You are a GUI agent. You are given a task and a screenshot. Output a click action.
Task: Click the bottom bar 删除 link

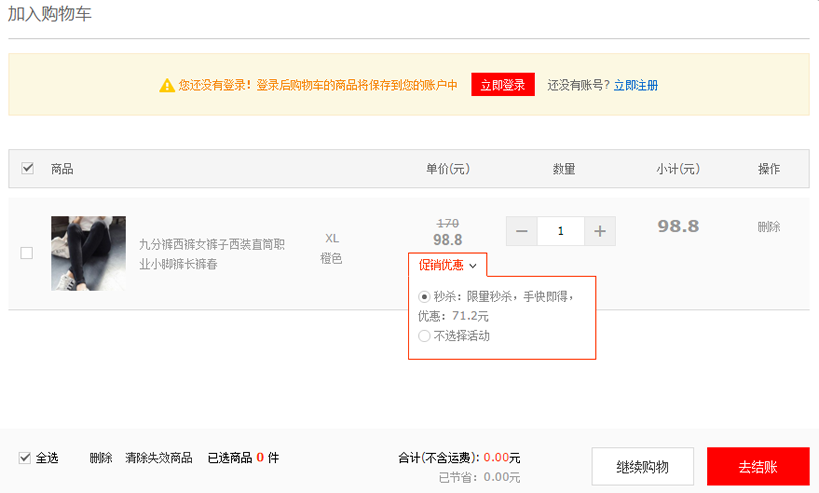pyautogui.click(x=100, y=458)
